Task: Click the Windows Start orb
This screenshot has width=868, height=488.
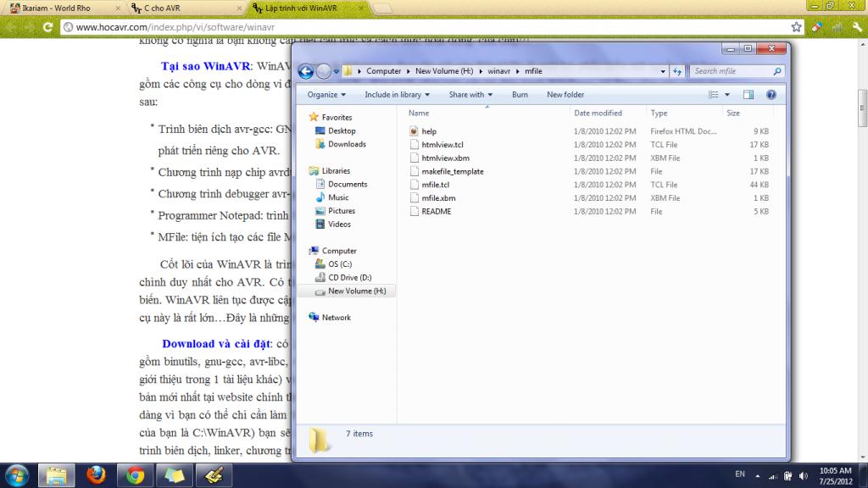Action: click(17, 474)
